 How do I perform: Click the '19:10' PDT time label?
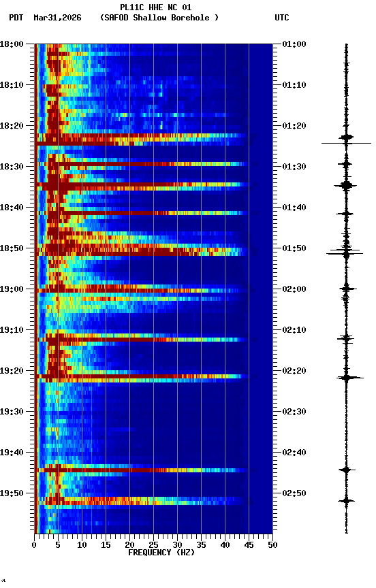tap(12, 330)
